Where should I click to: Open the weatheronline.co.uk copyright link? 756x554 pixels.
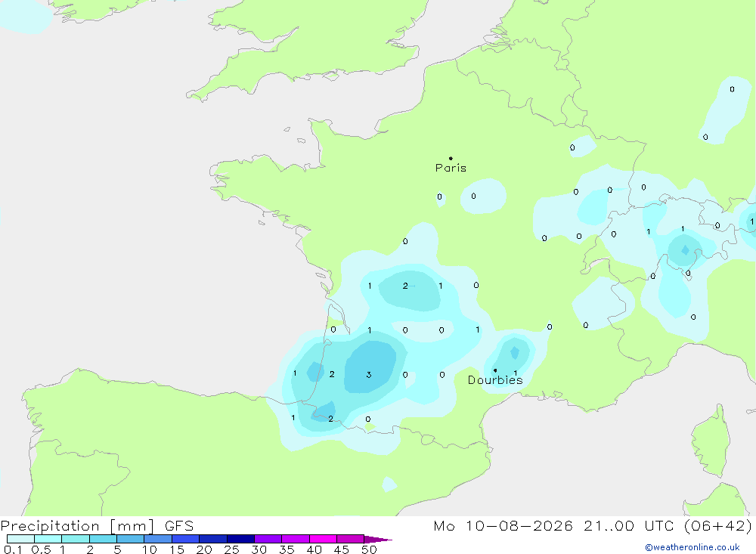point(692,547)
